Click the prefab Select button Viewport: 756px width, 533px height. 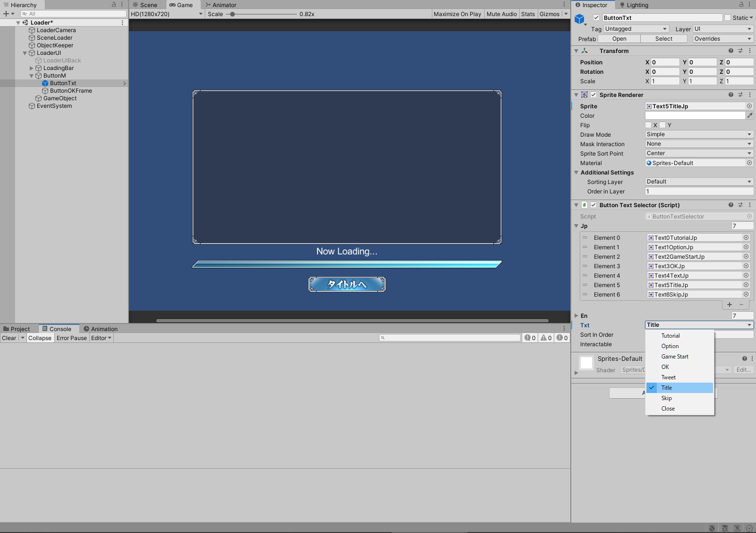pyautogui.click(x=664, y=39)
